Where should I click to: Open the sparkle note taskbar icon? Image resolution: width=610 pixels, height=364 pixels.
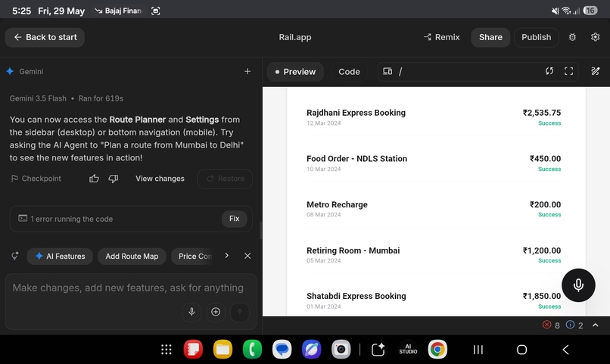pyautogui.click(x=378, y=349)
